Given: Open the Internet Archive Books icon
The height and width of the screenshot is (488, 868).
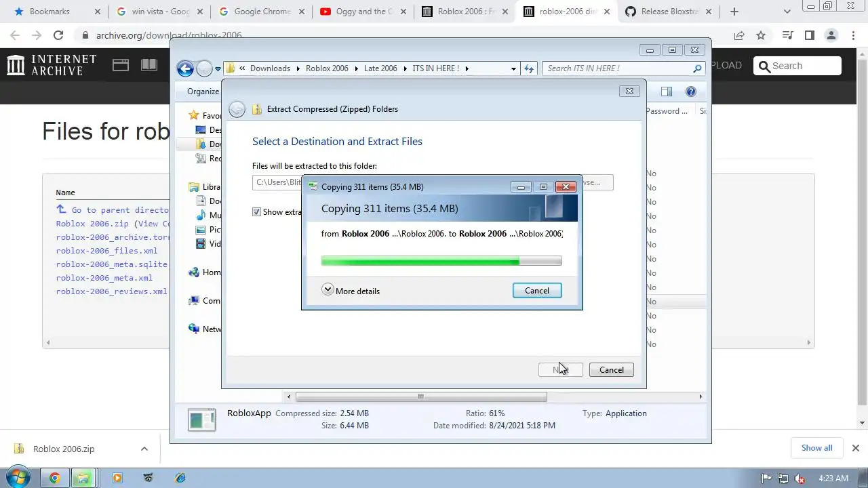Looking at the screenshot, I should [x=149, y=65].
